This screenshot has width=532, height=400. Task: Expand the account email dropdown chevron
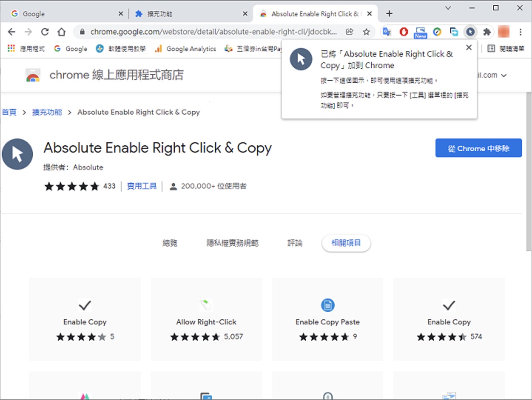(x=504, y=76)
